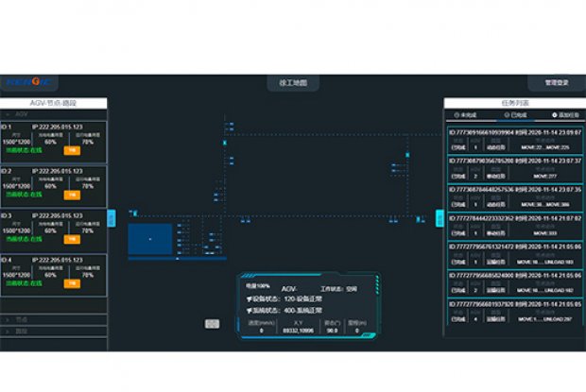Click the orange button on AGV ID:1 card
Screen dimensions: 586x392
pos(71,149)
